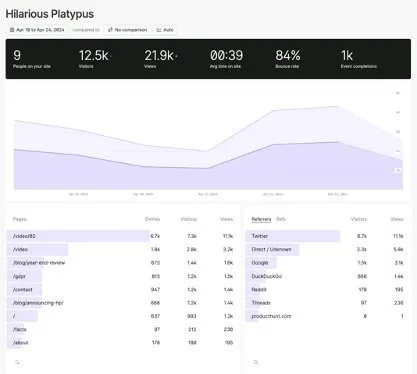Click the Pages column header
417x374 pixels.
20,219
